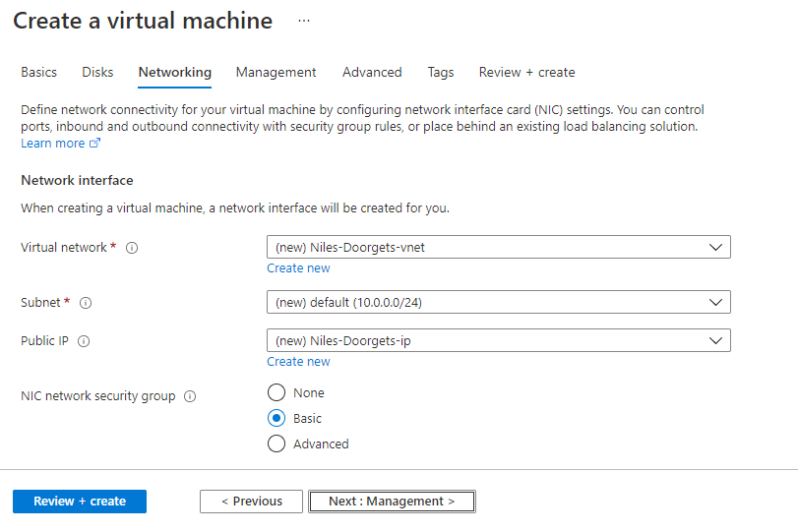Viewport: 798px width, 532px height.
Task: Expand the Public IP dropdown
Action: [x=498, y=340]
